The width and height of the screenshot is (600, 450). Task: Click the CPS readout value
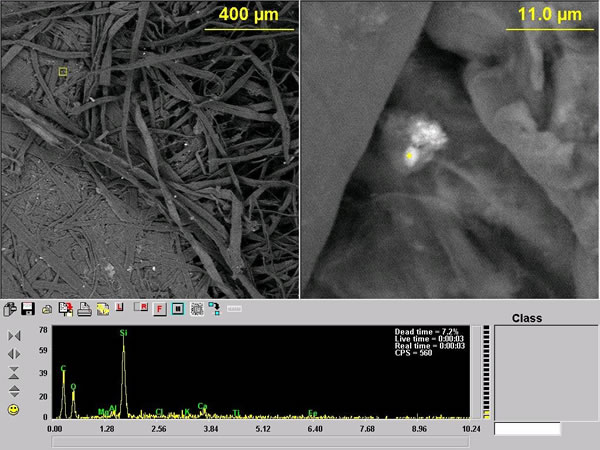413,353
